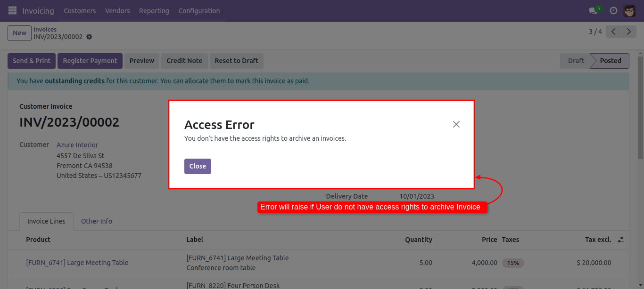Viewport: 644px width, 289px height.
Task: Go to the previous record arrow
Action: (613, 32)
